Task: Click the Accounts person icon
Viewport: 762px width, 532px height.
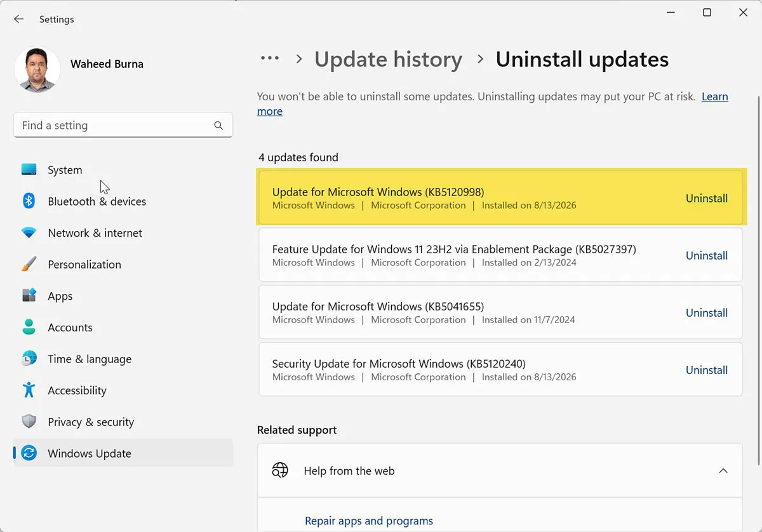Action: [x=29, y=327]
